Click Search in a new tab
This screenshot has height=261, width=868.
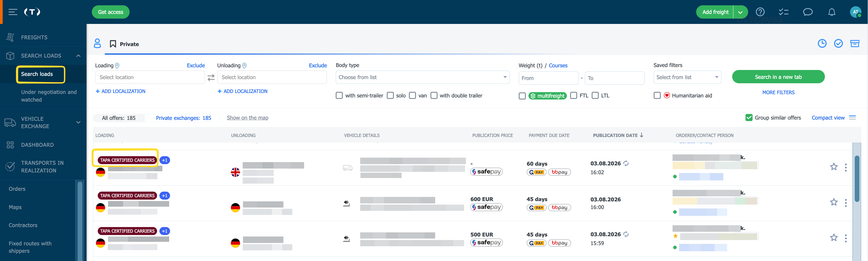778,77
